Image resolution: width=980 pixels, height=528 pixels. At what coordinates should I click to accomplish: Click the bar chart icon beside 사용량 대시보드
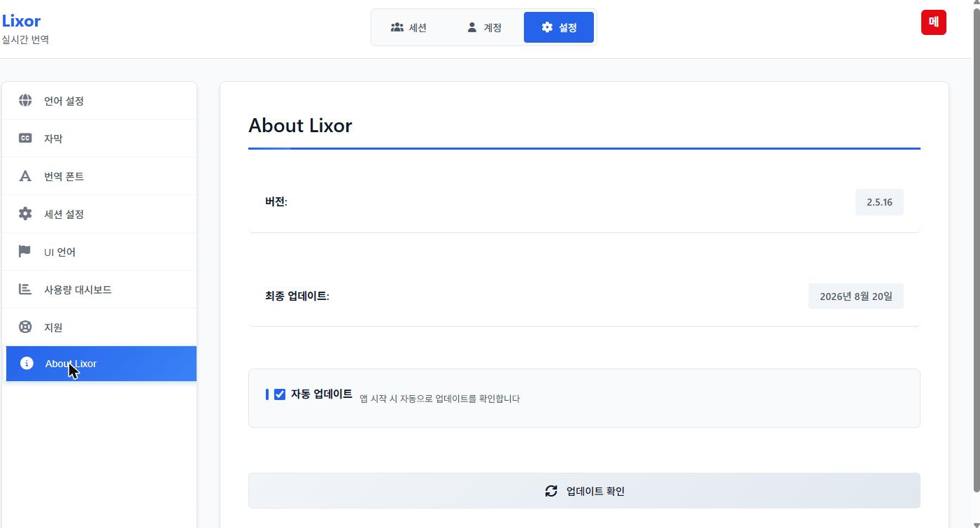point(25,290)
